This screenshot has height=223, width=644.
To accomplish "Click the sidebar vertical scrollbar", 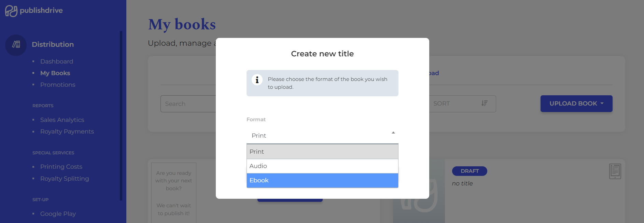I will point(121,115).
